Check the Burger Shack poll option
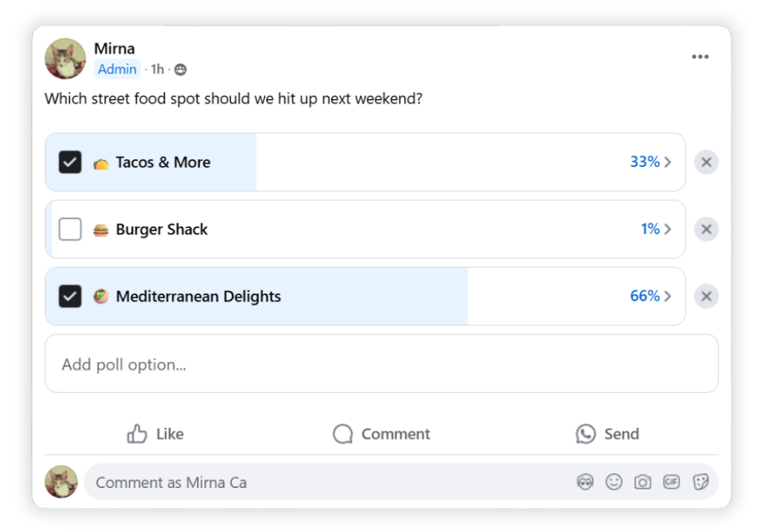This screenshot has height=532, width=759. tap(71, 229)
